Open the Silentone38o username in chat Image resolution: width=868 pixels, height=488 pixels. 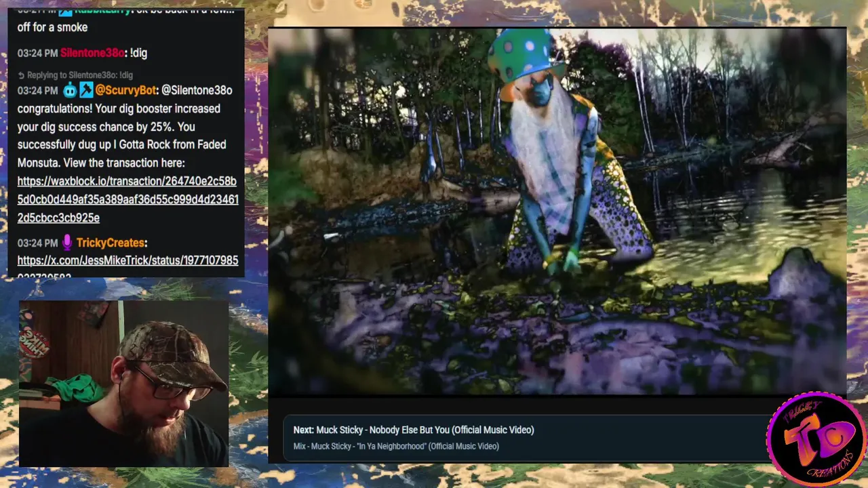pyautogui.click(x=92, y=53)
